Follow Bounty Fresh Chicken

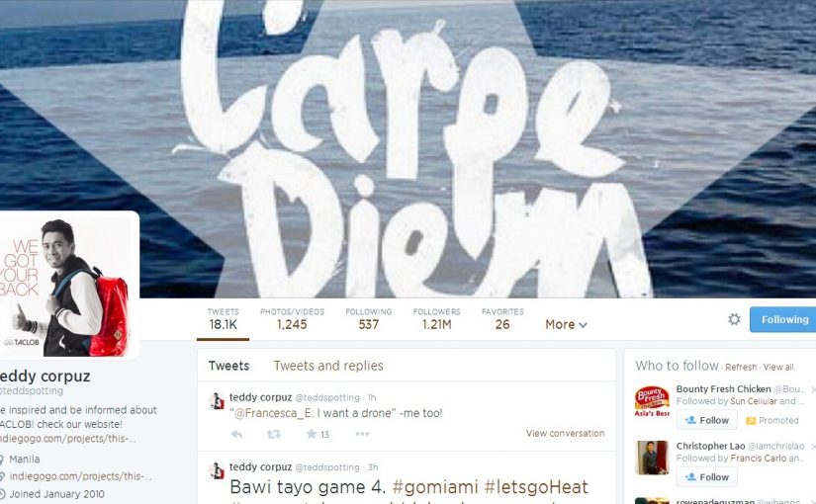pos(707,420)
